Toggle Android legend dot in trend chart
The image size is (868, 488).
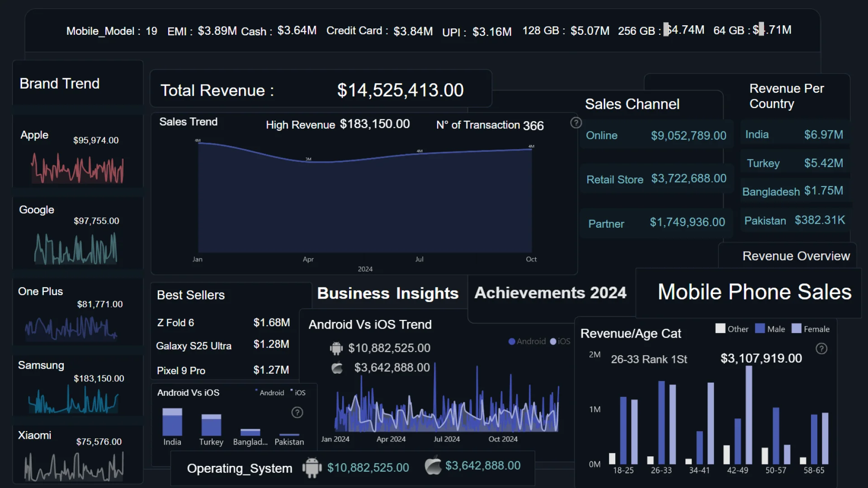pyautogui.click(x=512, y=342)
